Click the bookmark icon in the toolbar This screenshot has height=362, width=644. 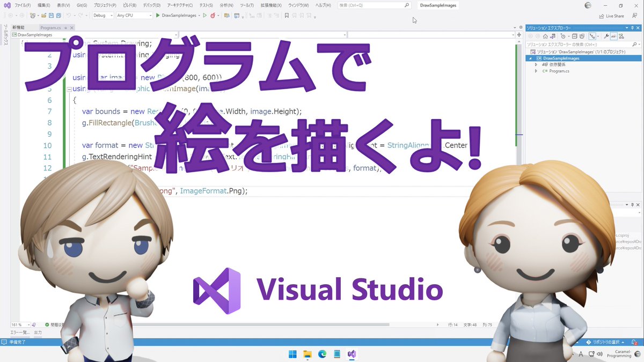click(287, 16)
